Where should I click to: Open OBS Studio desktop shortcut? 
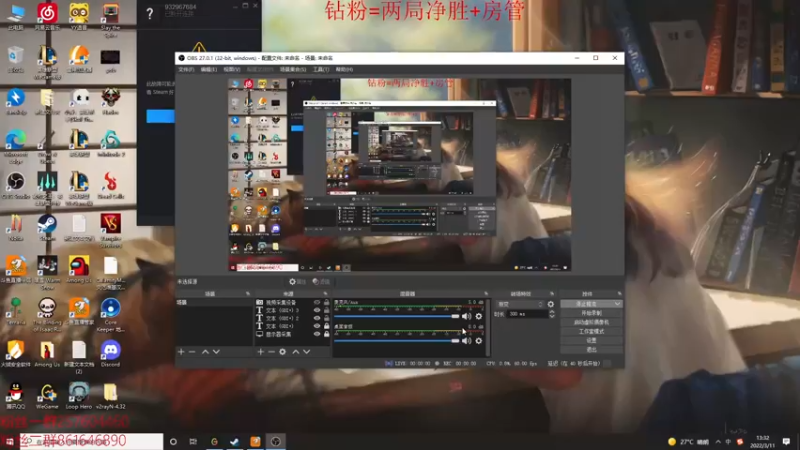point(16,186)
